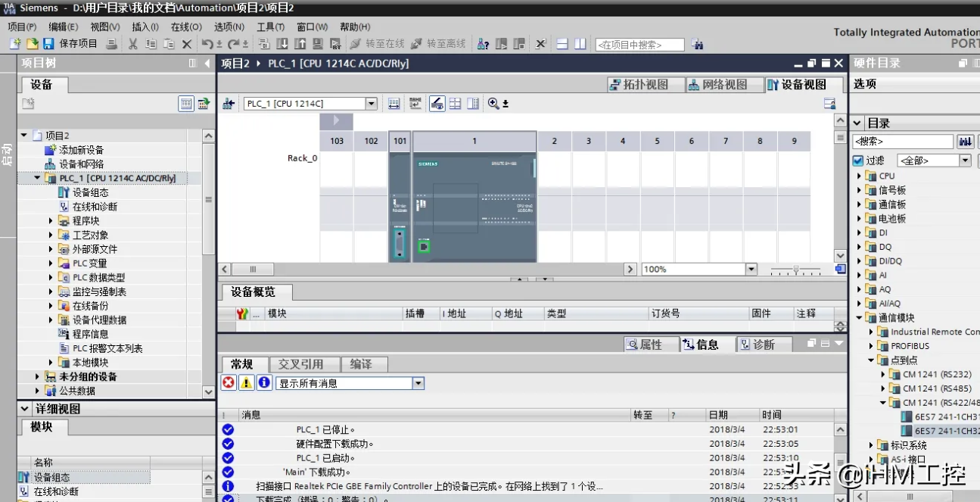Click the new project icon
The image size is (980, 502).
tap(15, 44)
